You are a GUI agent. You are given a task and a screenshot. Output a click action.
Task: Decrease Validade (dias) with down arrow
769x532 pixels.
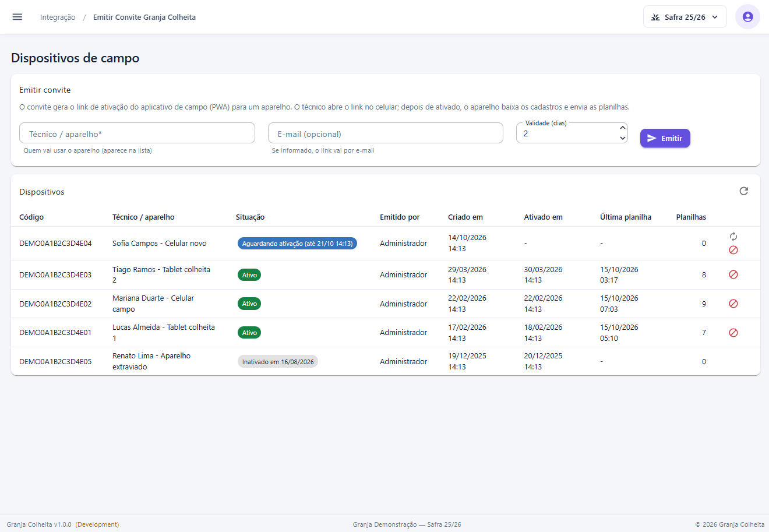tap(623, 138)
